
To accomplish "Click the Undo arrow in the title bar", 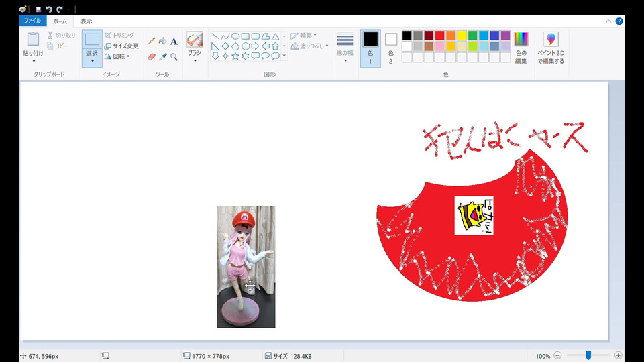I will (49, 9).
